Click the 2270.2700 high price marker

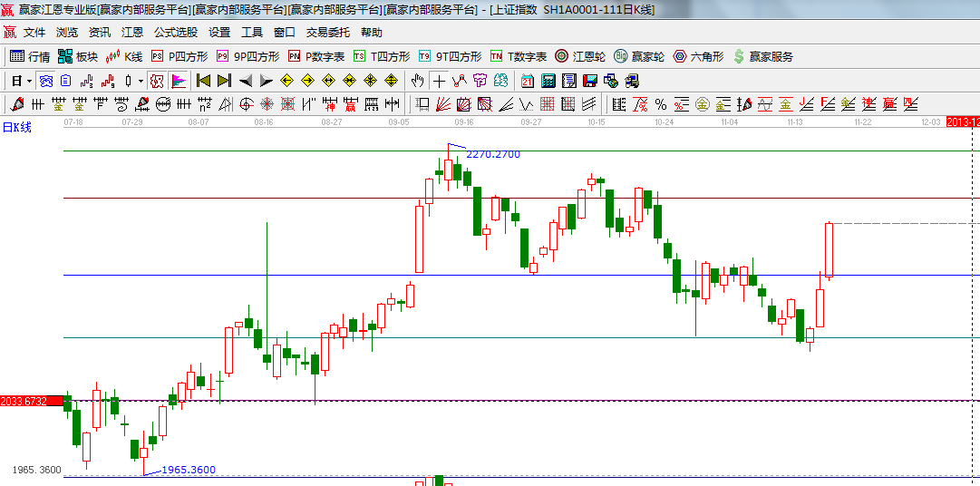493,154
